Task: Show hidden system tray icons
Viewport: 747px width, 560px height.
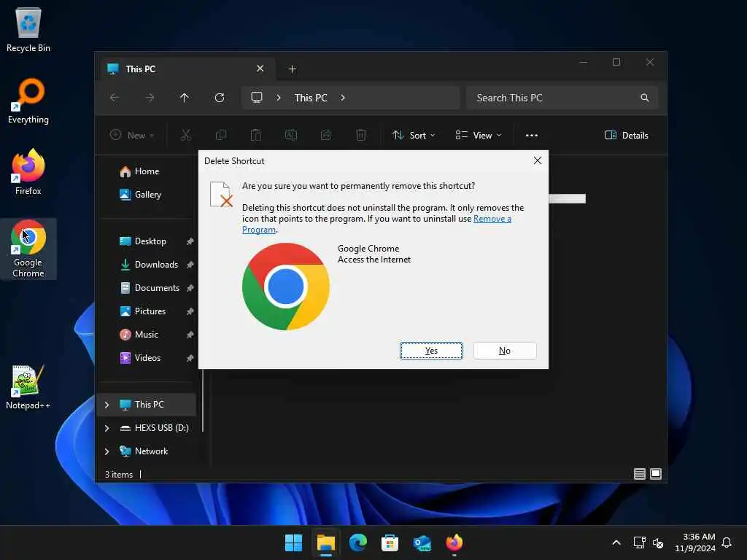Action: tap(616, 542)
